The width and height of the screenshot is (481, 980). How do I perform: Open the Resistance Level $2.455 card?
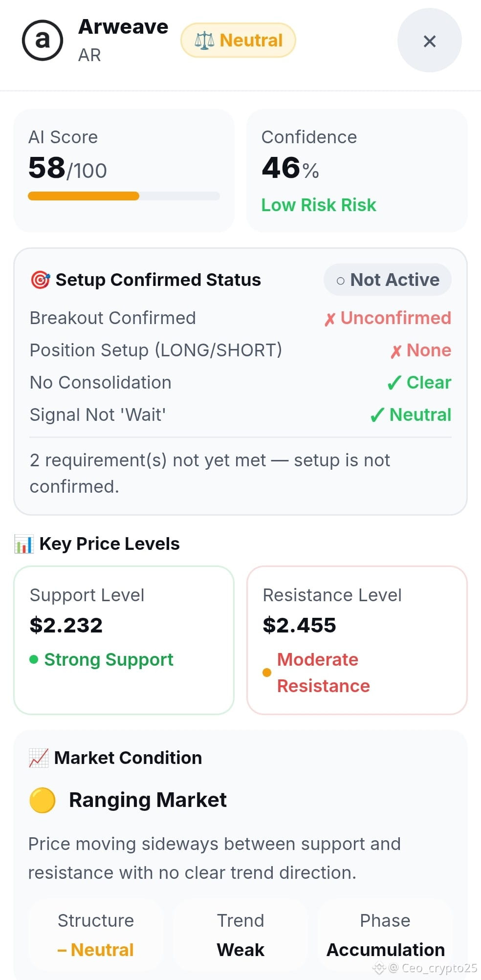357,640
